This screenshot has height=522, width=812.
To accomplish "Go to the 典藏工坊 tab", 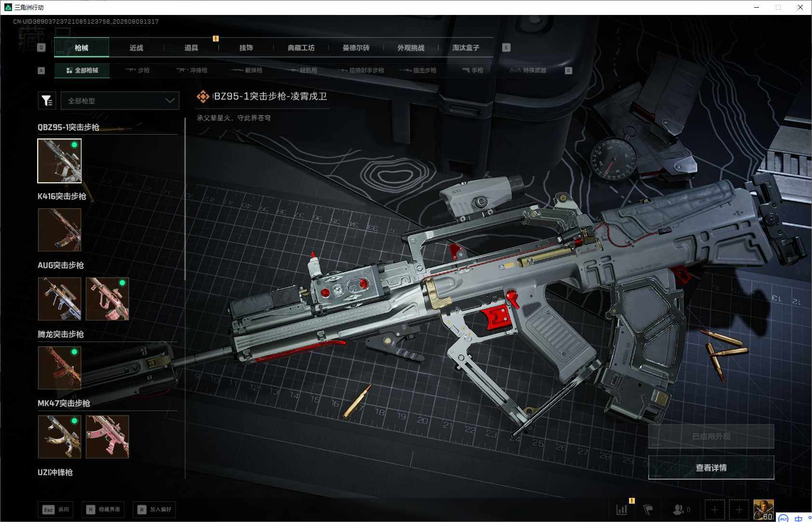I will 301,47.
